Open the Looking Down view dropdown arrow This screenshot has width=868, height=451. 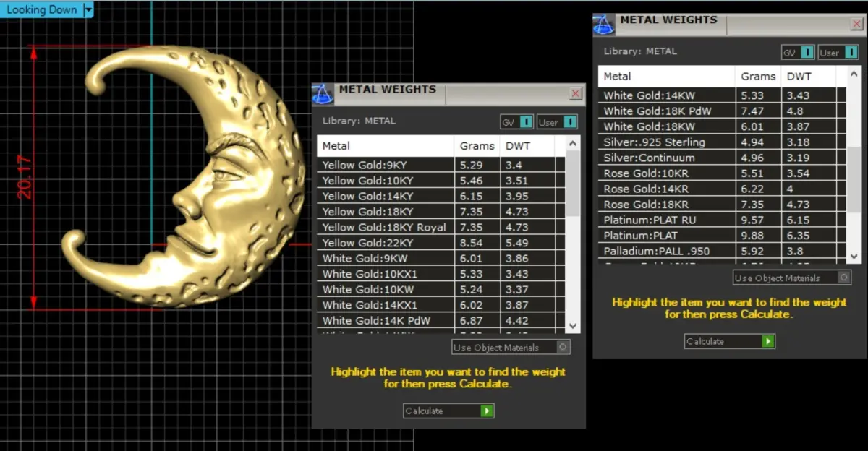click(88, 10)
